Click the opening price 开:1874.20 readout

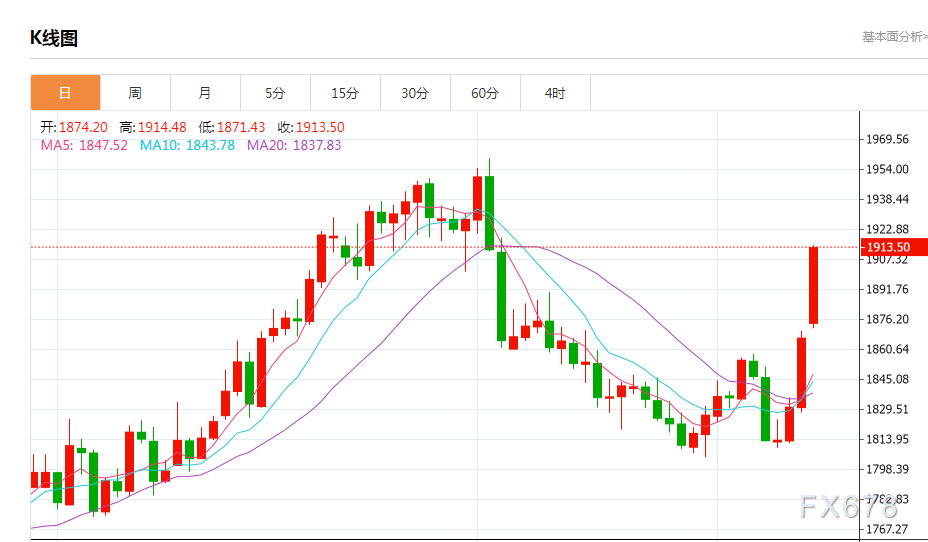73,127
